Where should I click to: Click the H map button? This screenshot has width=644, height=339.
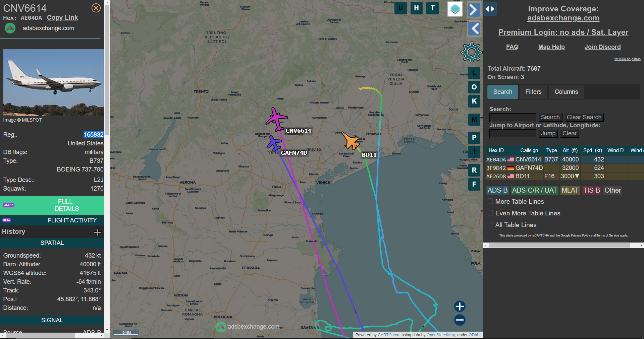pyautogui.click(x=416, y=8)
